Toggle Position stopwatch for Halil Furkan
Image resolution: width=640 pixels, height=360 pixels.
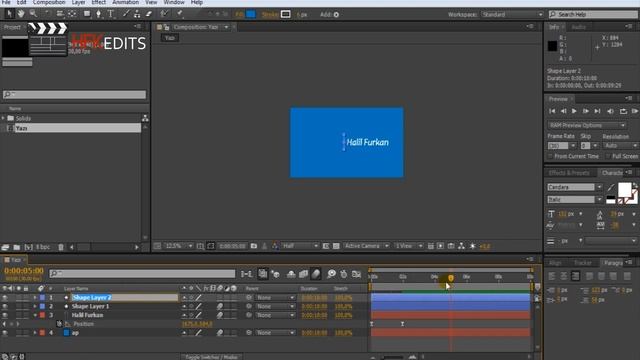click(x=59, y=324)
